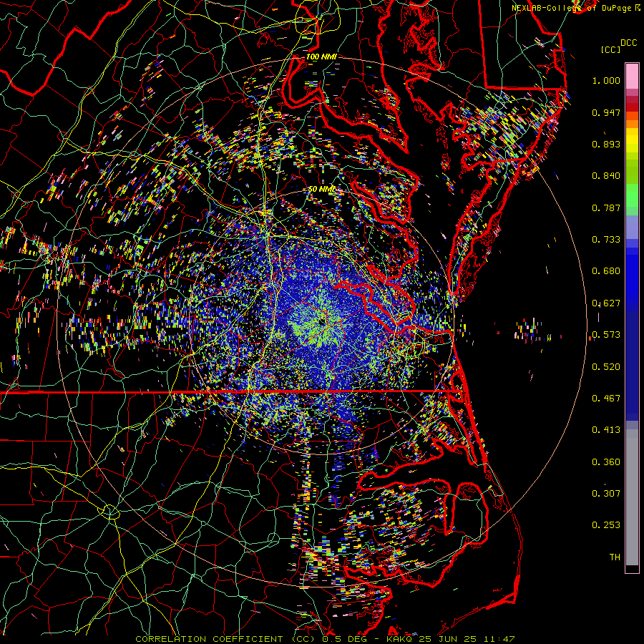Image resolution: width=644 pixels, height=644 pixels.
Task: Click the 50 NMI range ring label
Action: [321, 190]
